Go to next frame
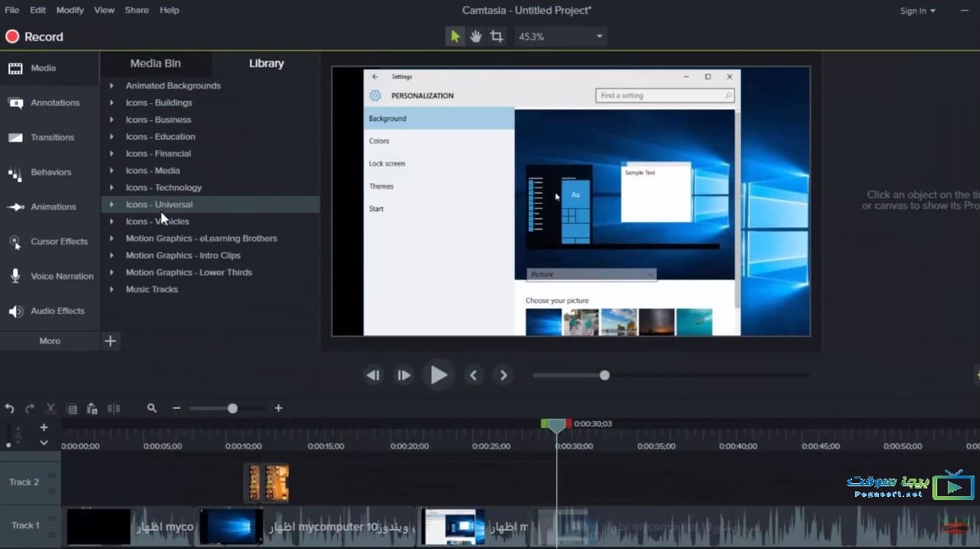Viewport: 980px width, 549px height. coord(403,375)
